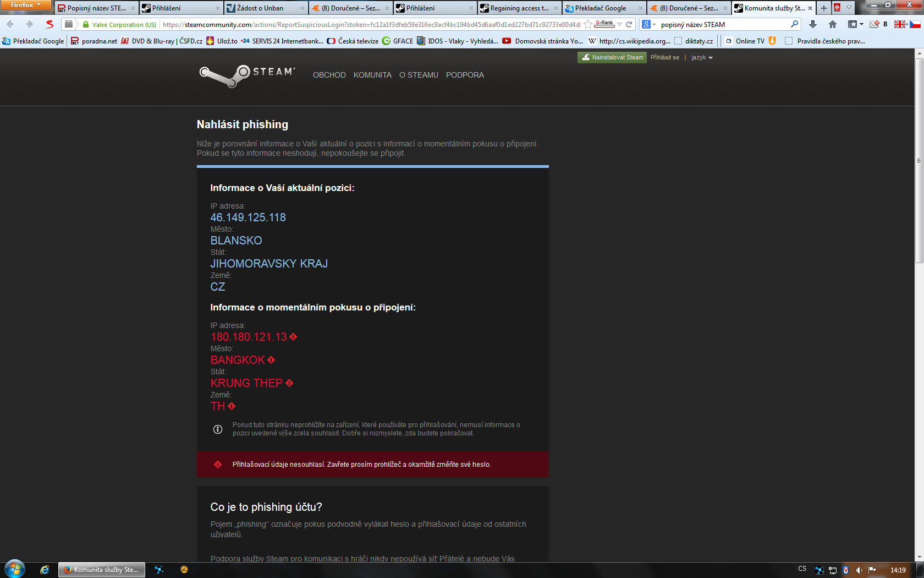Screen dimensions: 924x578
Task: Open new tab with plus button
Action: pyautogui.click(x=823, y=8)
